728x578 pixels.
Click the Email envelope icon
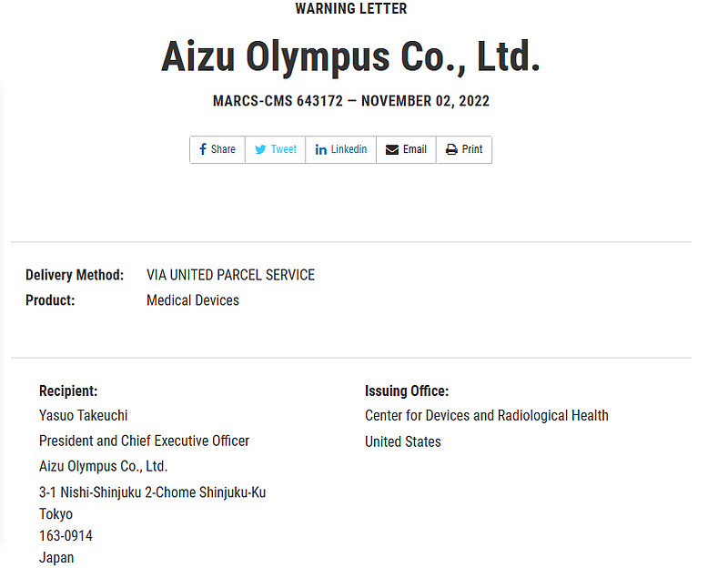coord(392,149)
